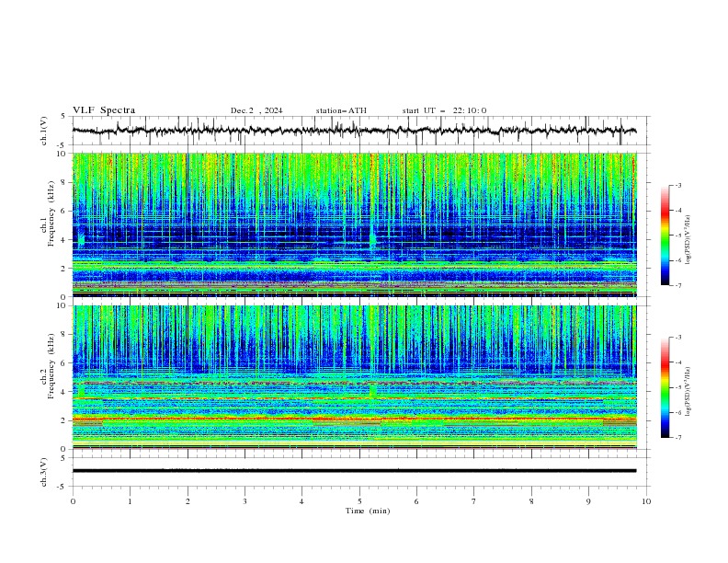Click the "ch.1(V)" axis label
The image size is (728, 563).
(x=44, y=131)
